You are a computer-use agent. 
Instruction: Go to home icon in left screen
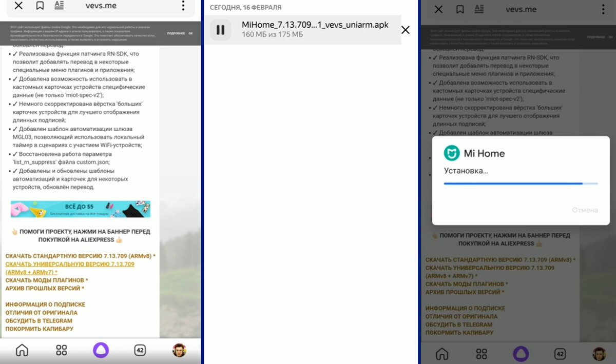click(x=22, y=351)
